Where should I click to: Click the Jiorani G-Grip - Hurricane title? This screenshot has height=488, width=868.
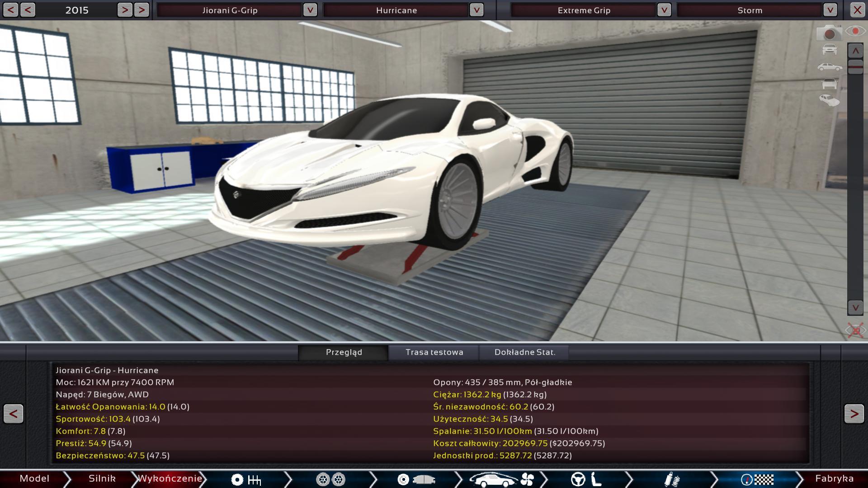click(107, 370)
